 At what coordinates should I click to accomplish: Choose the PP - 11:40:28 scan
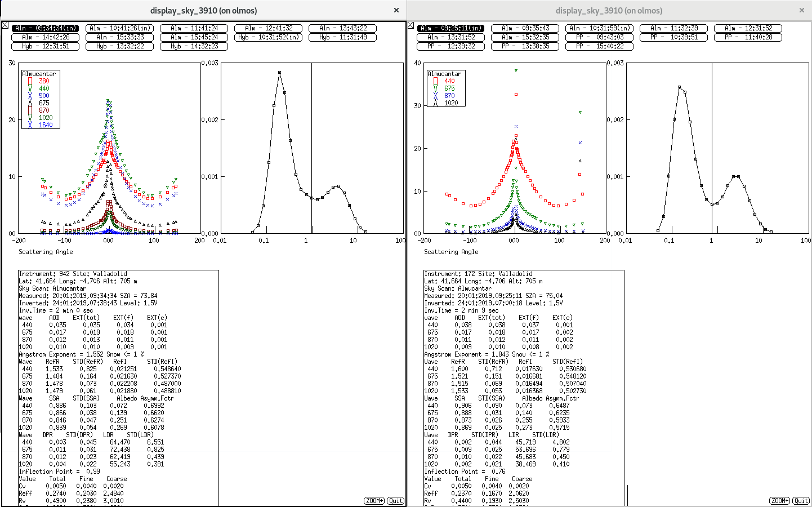point(748,37)
